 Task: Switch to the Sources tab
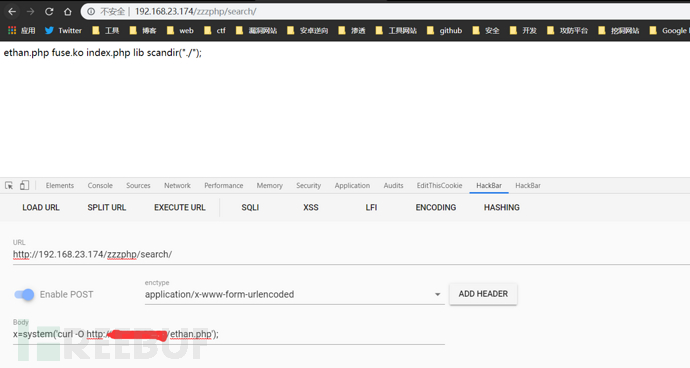pos(138,185)
